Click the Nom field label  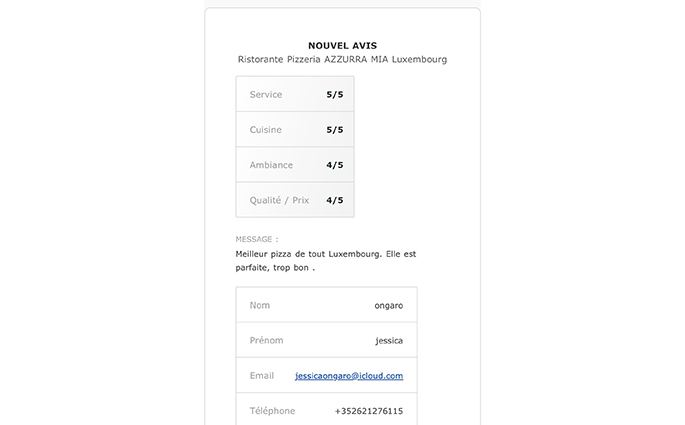tap(259, 305)
